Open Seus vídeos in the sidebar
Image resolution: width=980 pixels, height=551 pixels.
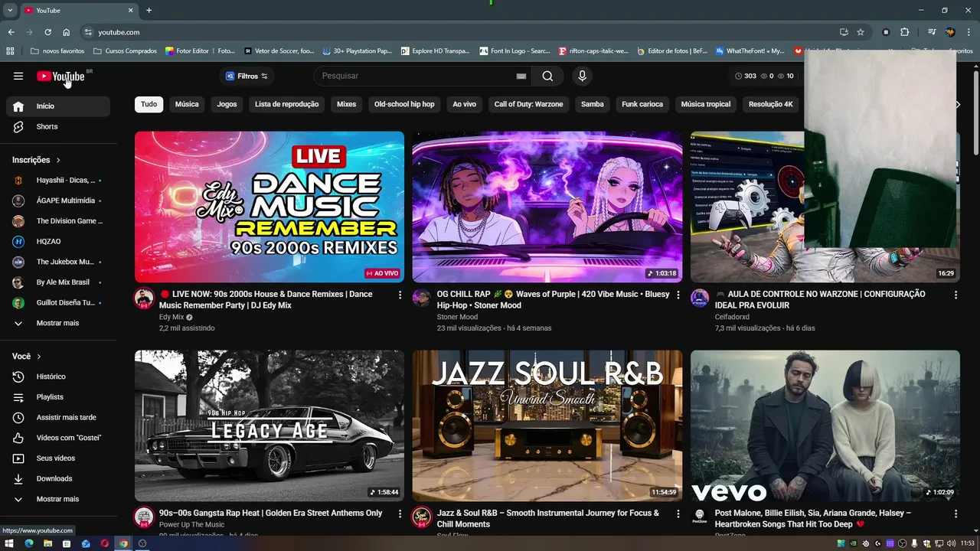tap(58, 458)
